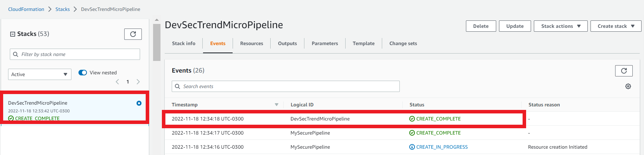644x155 pixels.
Task: Click MySecurePipeline cell in CREATE_IN_PROGRESS row
Action: (310, 147)
